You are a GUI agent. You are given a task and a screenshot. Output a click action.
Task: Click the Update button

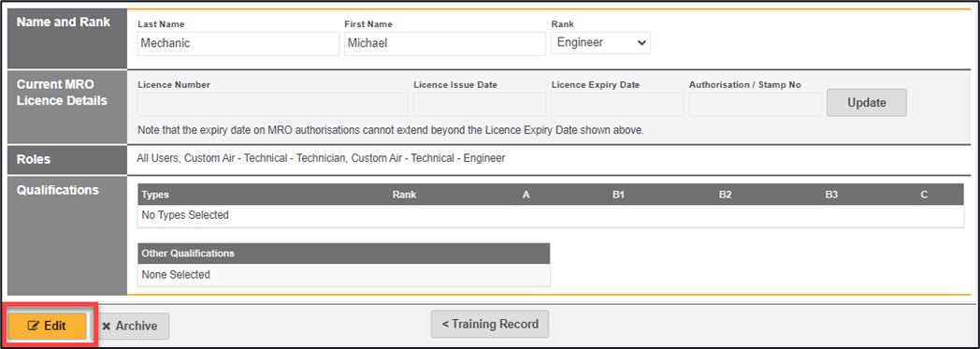(866, 103)
